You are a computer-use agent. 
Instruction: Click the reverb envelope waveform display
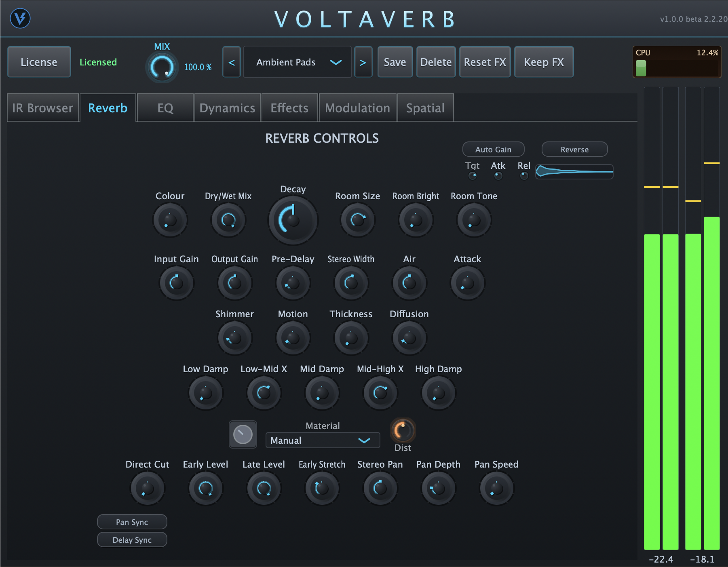point(574,171)
